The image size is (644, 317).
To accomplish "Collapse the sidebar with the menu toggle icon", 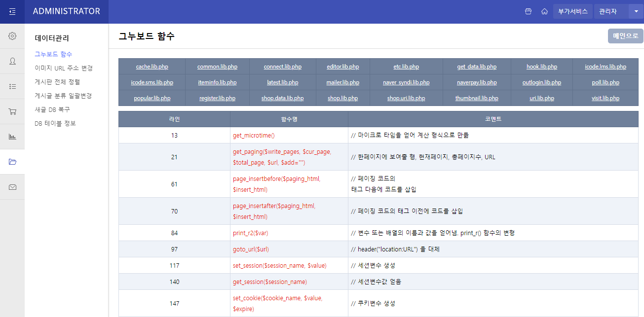I will (x=12, y=11).
